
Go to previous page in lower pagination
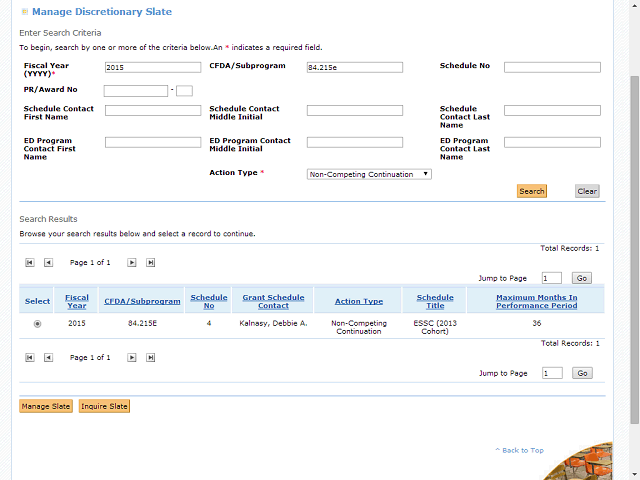click(x=48, y=358)
